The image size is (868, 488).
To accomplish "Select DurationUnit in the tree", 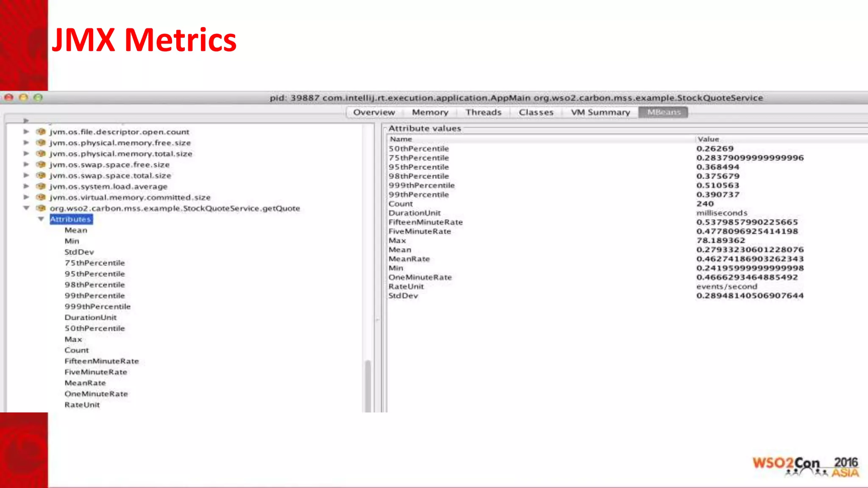I will (90, 318).
